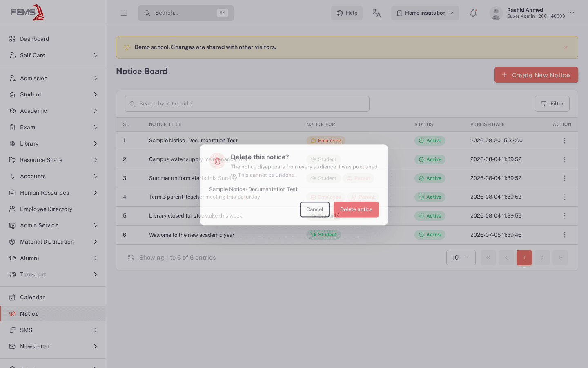
Task: Expand the Self Care sidebar section
Action: [x=53, y=55]
